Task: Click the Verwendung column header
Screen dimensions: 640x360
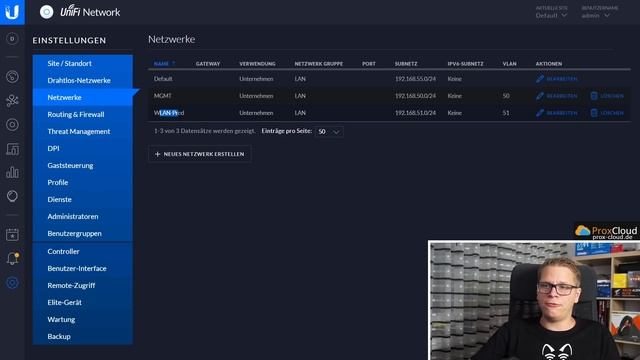Action: pos(257,64)
